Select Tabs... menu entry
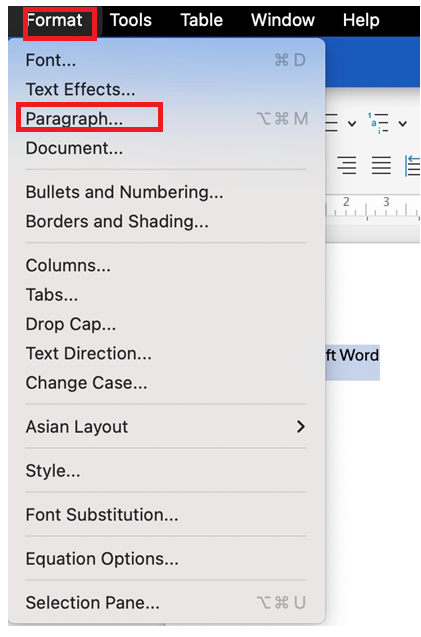Screen dimensions: 421x637 166,295
